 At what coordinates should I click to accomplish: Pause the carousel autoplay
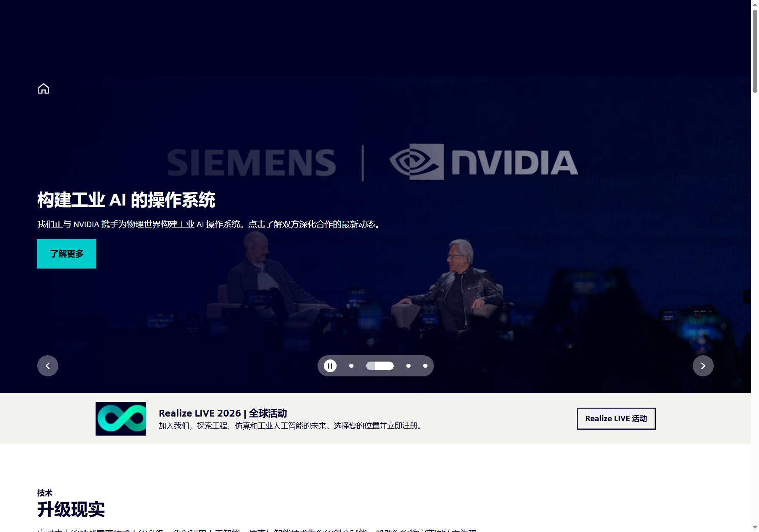tap(330, 366)
